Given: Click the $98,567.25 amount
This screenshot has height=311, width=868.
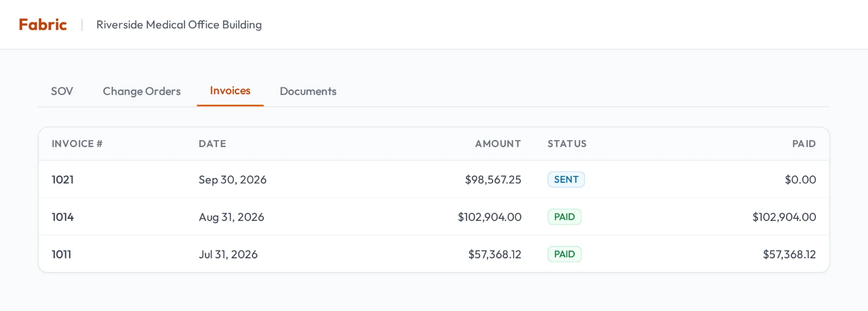Looking at the screenshot, I should 493,180.
